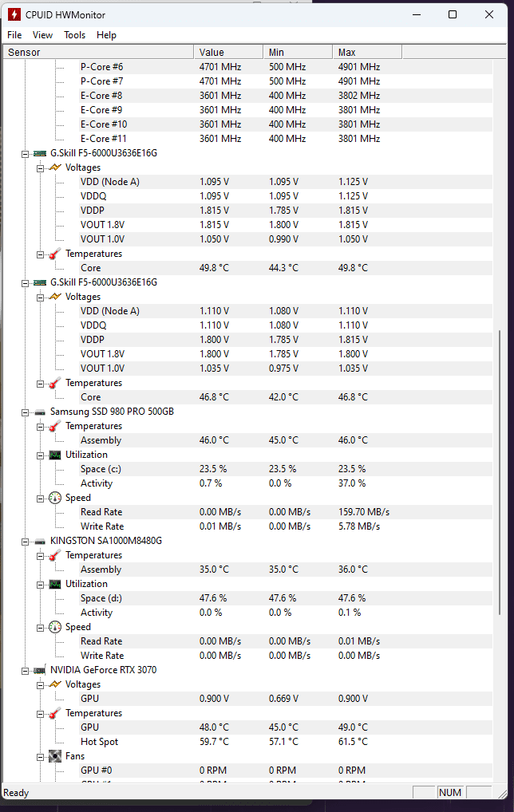This screenshot has width=514, height=812.
Task: Click Voltages icon above VDD 1.095 V row
Action: tap(55, 168)
